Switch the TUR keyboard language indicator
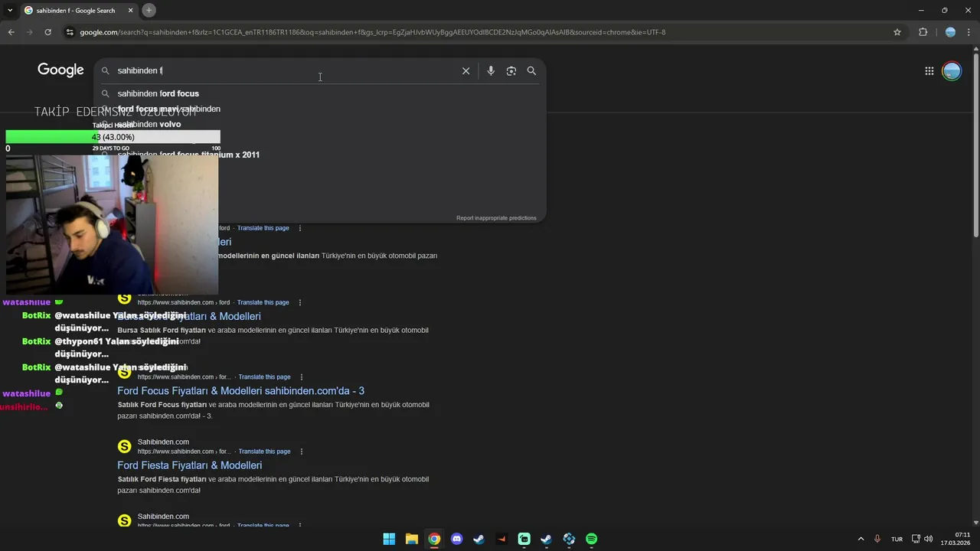 pos(897,539)
